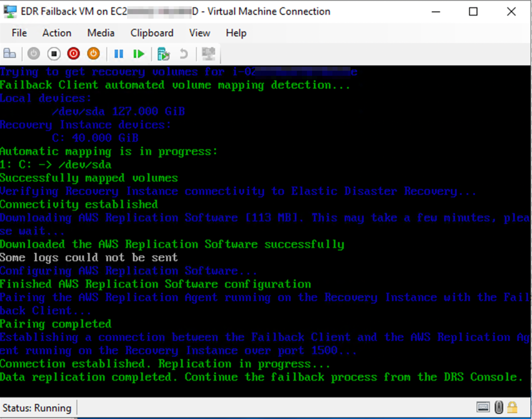The width and height of the screenshot is (532, 419).
Task: Save the virtual machine state
Action: (x=94, y=54)
